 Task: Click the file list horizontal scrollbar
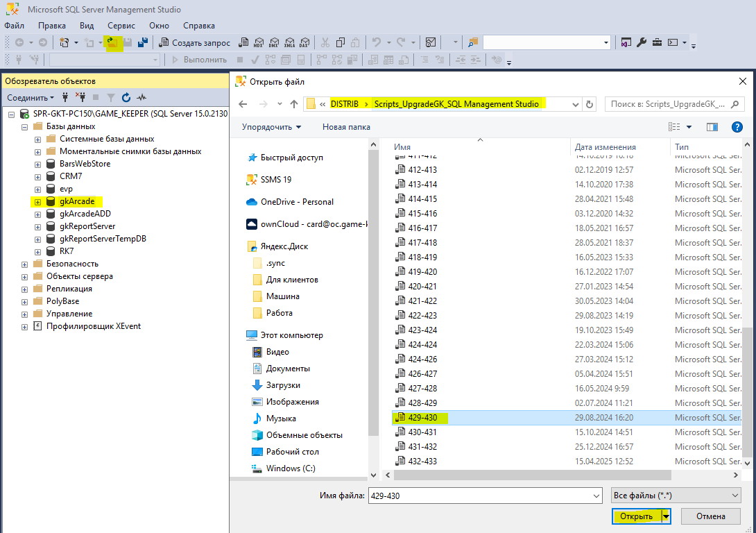click(532, 475)
